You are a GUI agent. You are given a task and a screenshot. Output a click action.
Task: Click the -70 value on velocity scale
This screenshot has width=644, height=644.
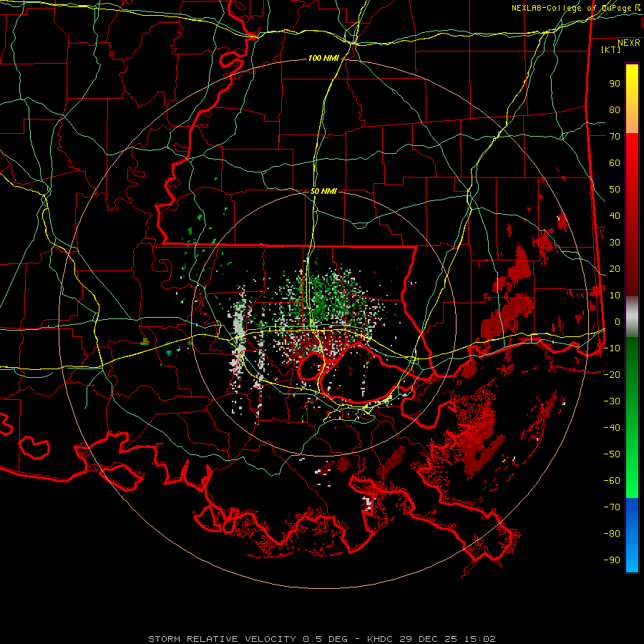coord(612,507)
